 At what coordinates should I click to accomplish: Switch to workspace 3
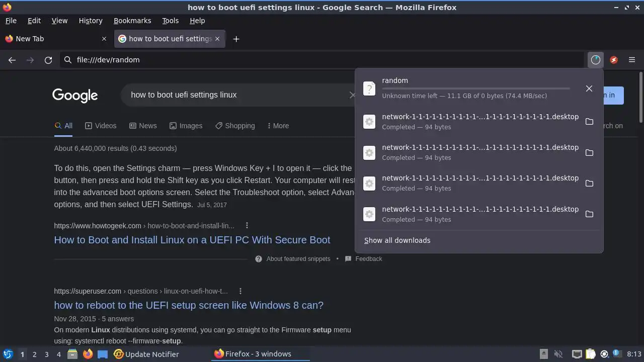[46, 354]
